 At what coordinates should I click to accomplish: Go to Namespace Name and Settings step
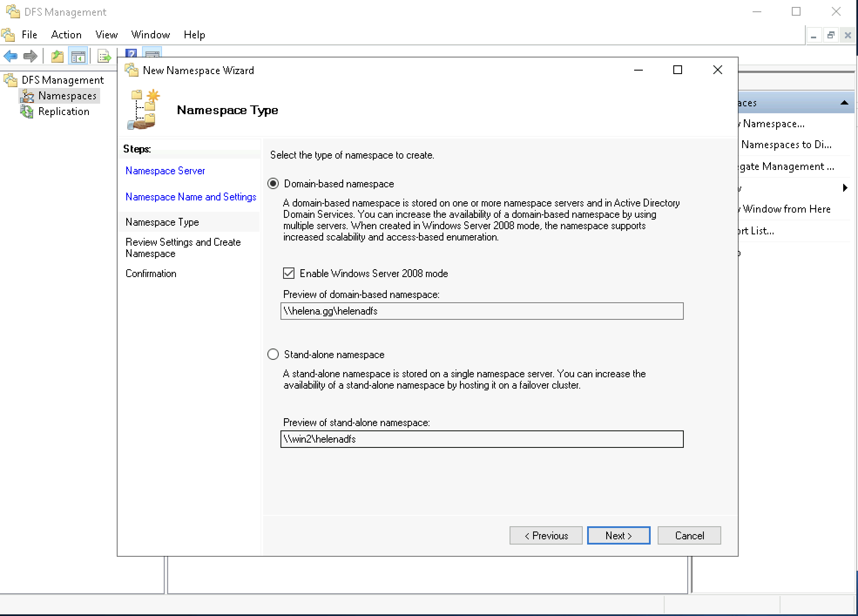point(191,197)
